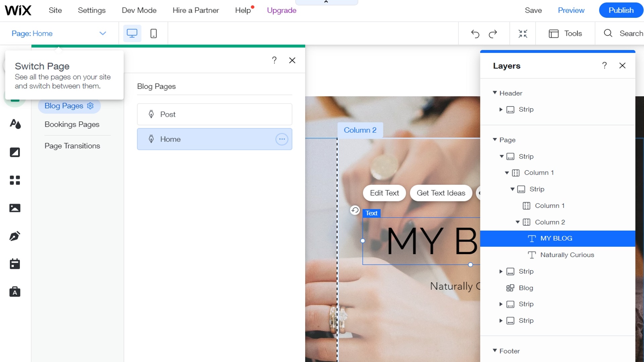Expand last Strip layer in Page
Screen dimensions: 644x362
click(x=501, y=321)
